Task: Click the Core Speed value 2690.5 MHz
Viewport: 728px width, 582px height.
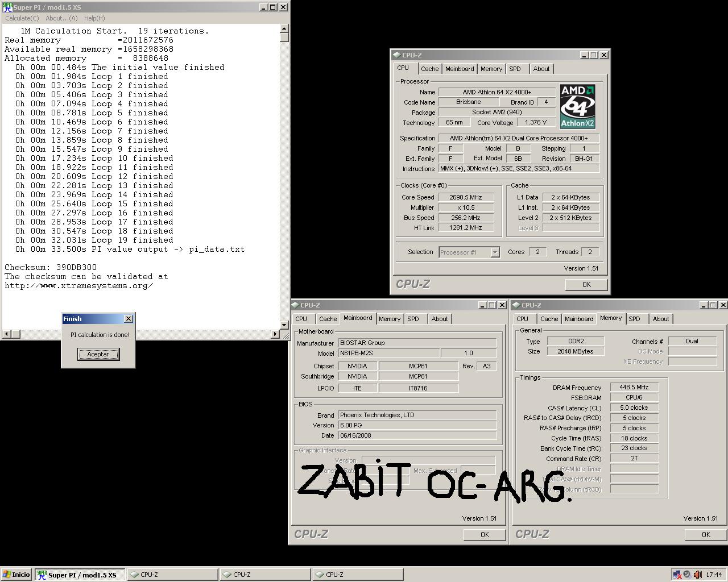Action: (466, 197)
